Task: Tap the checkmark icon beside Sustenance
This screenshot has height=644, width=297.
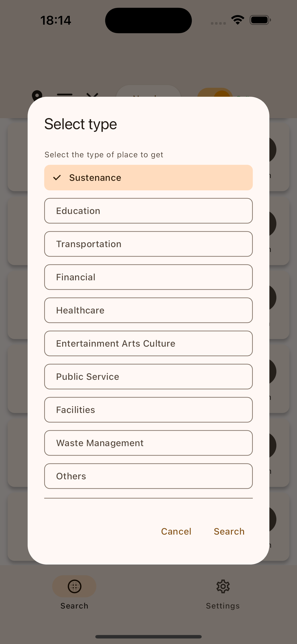Action: tap(57, 178)
